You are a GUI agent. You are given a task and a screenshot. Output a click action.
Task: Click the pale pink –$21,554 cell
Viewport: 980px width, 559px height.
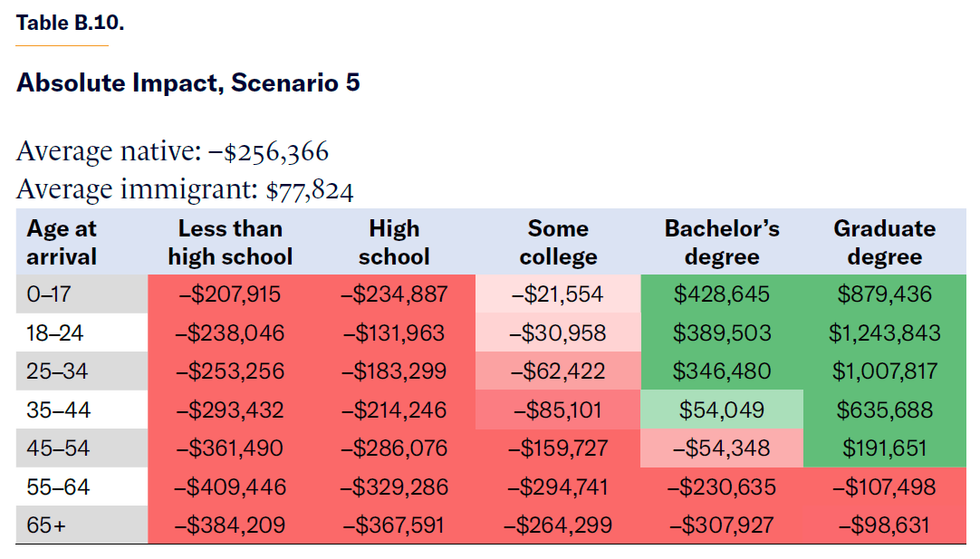click(x=558, y=294)
